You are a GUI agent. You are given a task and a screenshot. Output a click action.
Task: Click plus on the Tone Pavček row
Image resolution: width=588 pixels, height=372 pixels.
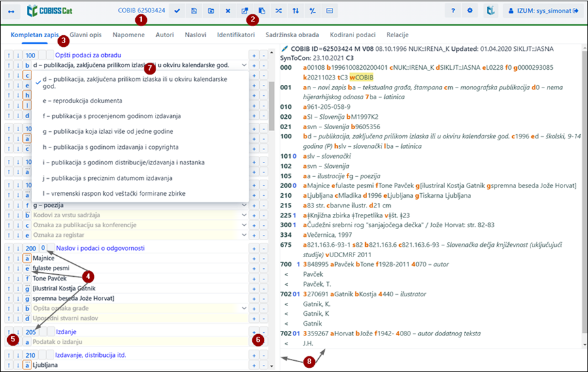[x=254, y=279]
